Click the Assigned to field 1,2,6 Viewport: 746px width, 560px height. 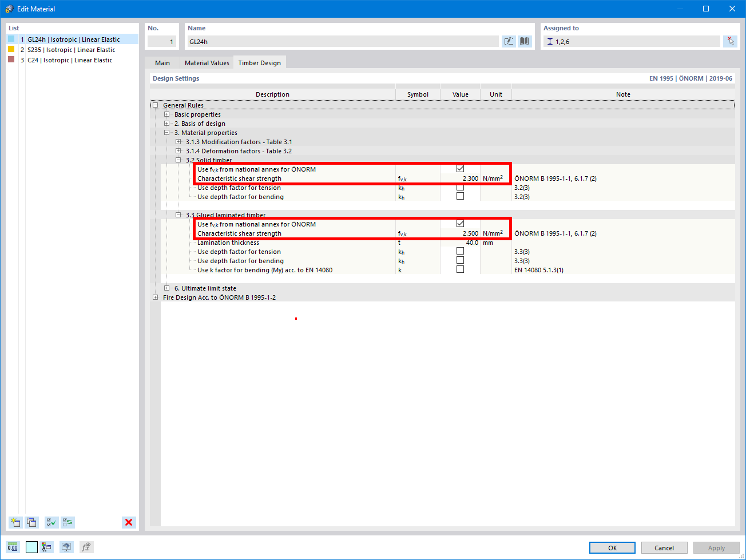(x=631, y=42)
